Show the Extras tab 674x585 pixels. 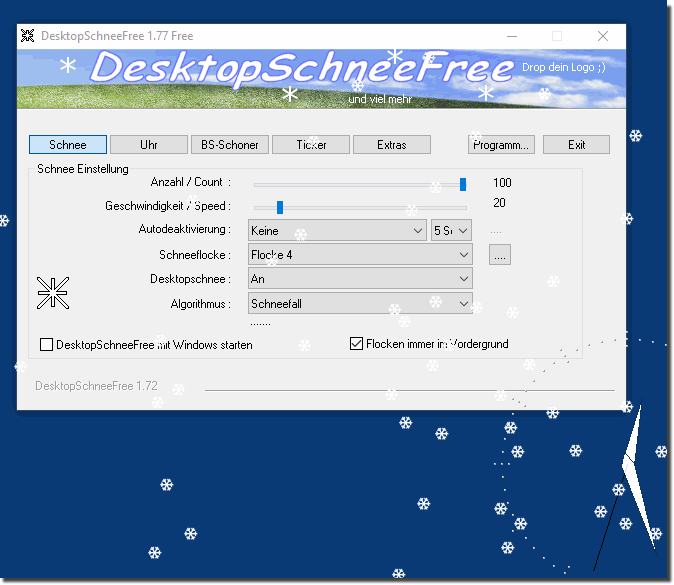392,145
